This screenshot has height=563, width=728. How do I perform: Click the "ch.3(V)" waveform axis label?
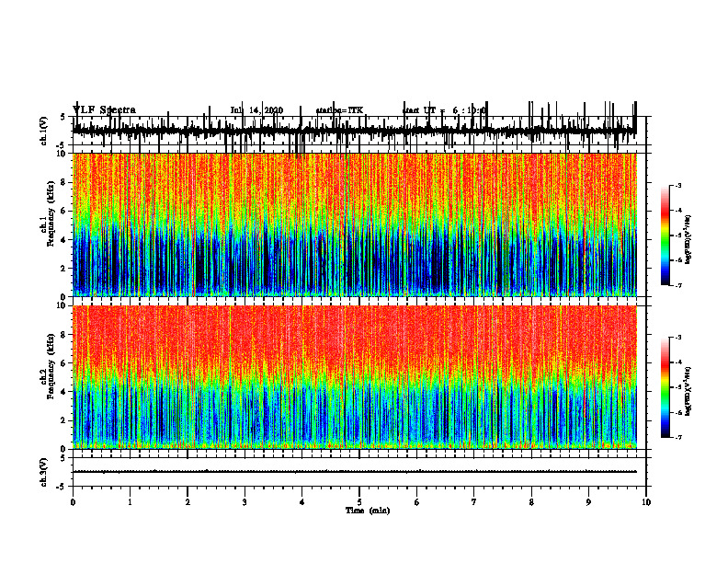(x=43, y=472)
